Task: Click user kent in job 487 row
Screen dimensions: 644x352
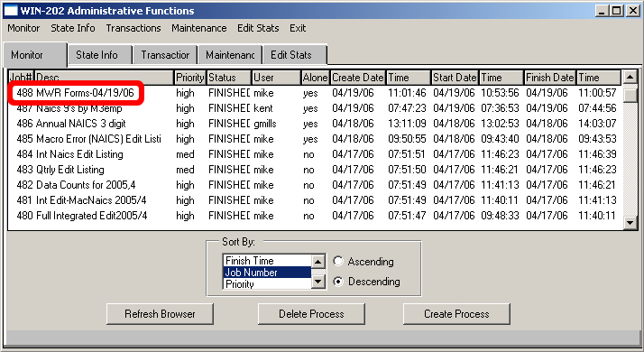Action: pos(262,108)
